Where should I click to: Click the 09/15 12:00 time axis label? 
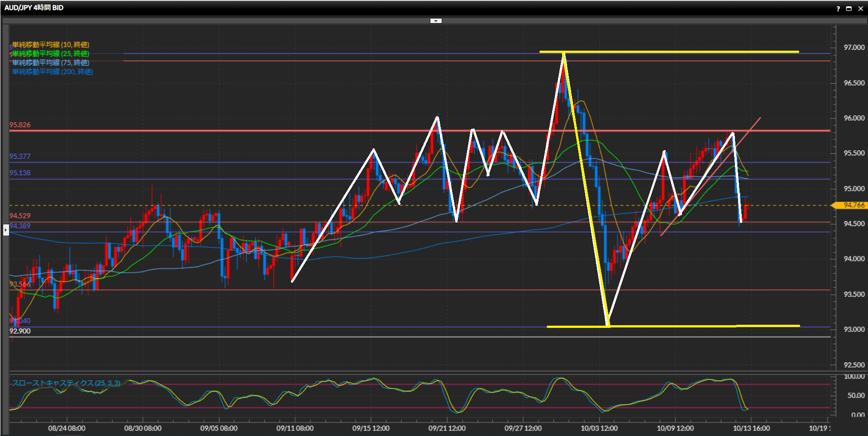(x=371, y=428)
